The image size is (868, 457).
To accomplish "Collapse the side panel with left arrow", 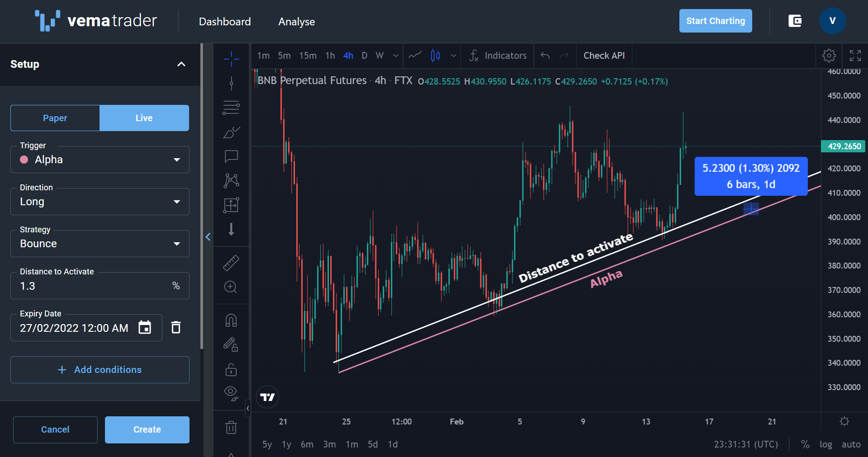I will point(208,237).
